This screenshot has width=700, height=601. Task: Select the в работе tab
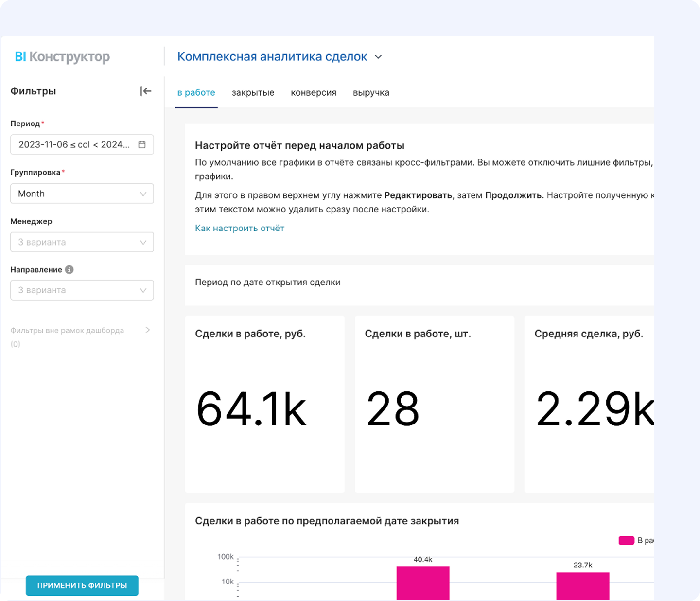[x=196, y=93]
